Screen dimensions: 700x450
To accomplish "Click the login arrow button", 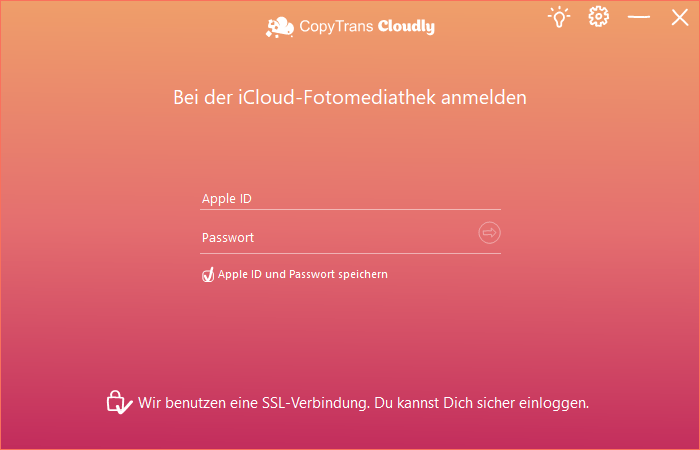I will [x=489, y=233].
